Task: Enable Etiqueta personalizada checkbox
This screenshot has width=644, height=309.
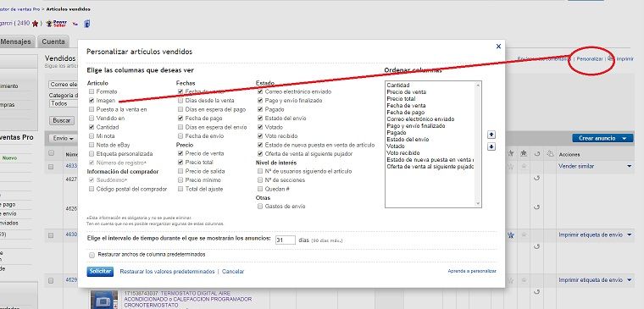Action: 92,154
